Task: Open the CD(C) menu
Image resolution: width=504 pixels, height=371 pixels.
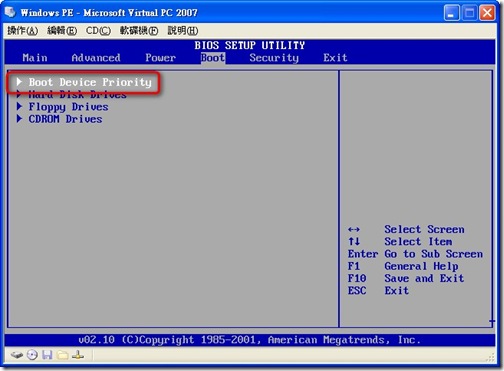Action: pyautogui.click(x=98, y=31)
